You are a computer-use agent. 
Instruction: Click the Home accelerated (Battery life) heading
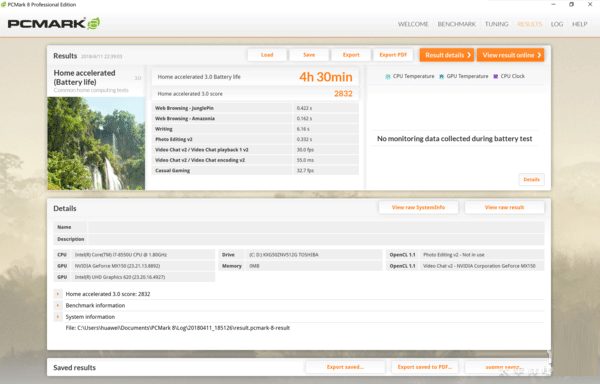(x=84, y=78)
